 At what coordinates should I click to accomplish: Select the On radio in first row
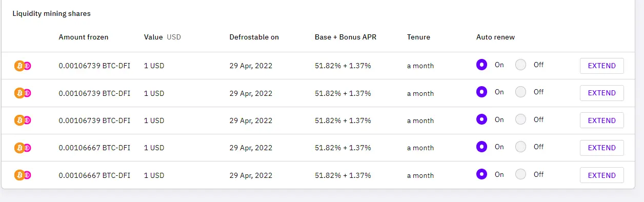tap(481, 65)
